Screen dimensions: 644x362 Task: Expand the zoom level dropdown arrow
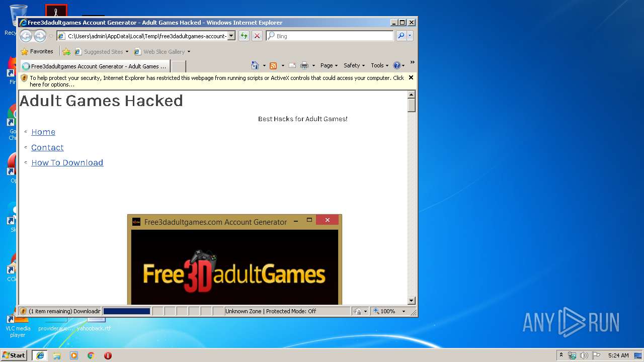point(404,311)
